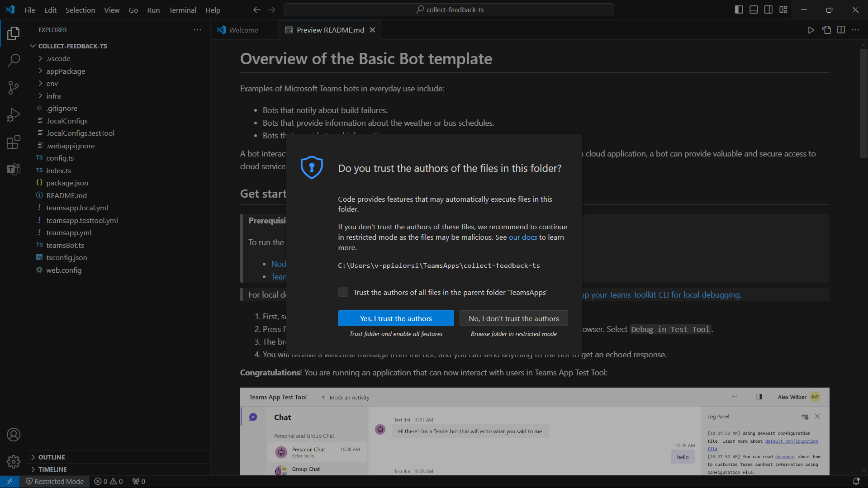Open the Extensions view

tap(13, 142)
